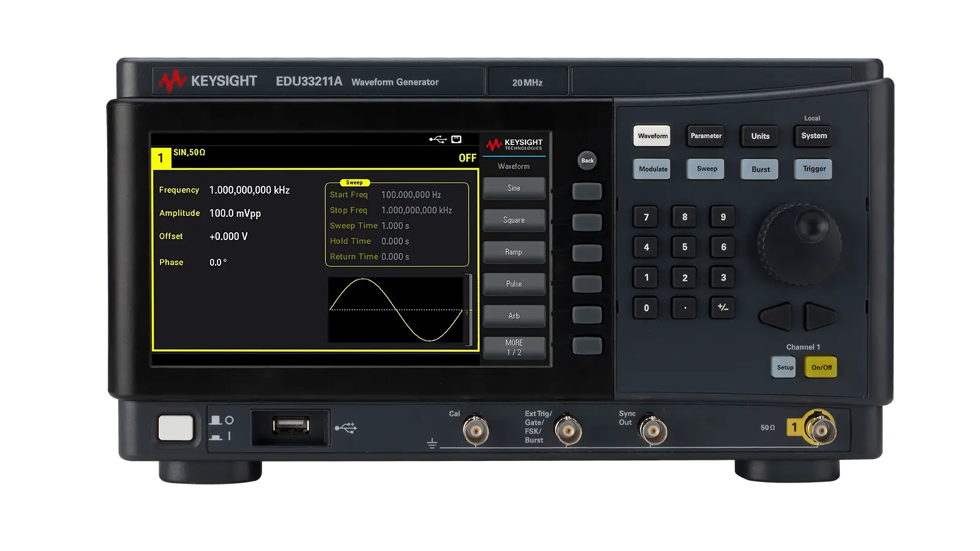980x551 pixels.
Task: Tap numeric key 8
Action: click(x=685, y=217)
